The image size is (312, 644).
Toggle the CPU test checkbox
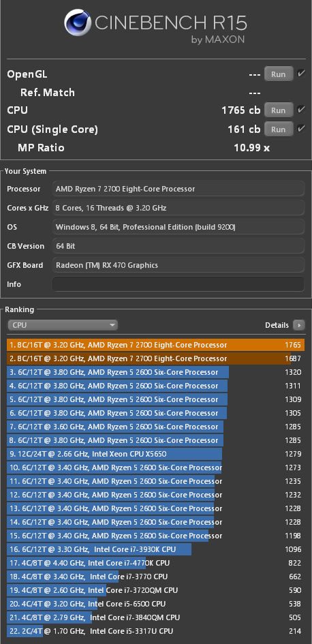pos(301,110)
